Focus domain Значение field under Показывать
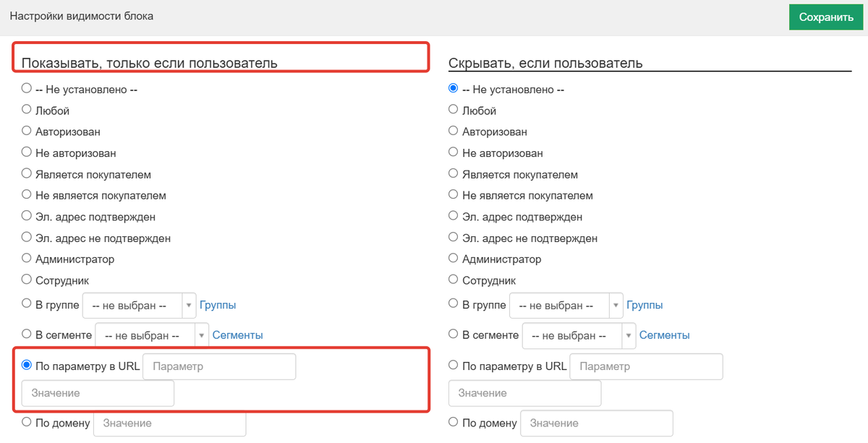 170,423
